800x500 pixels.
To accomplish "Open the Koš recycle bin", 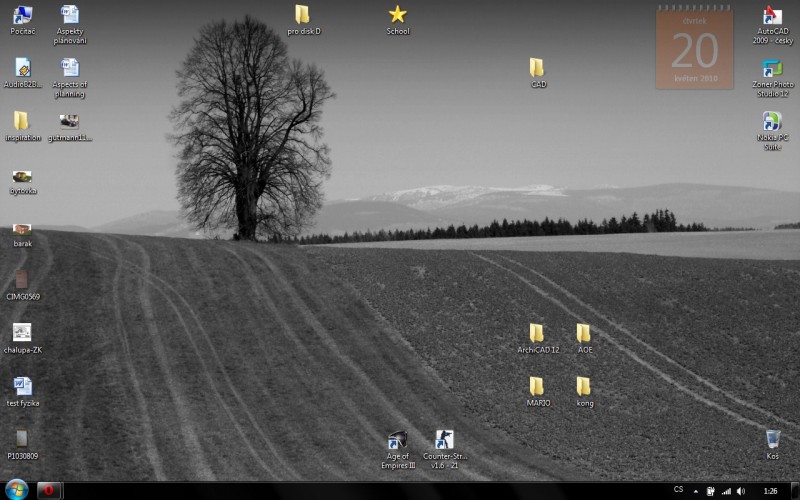I will tap(772, 439).
